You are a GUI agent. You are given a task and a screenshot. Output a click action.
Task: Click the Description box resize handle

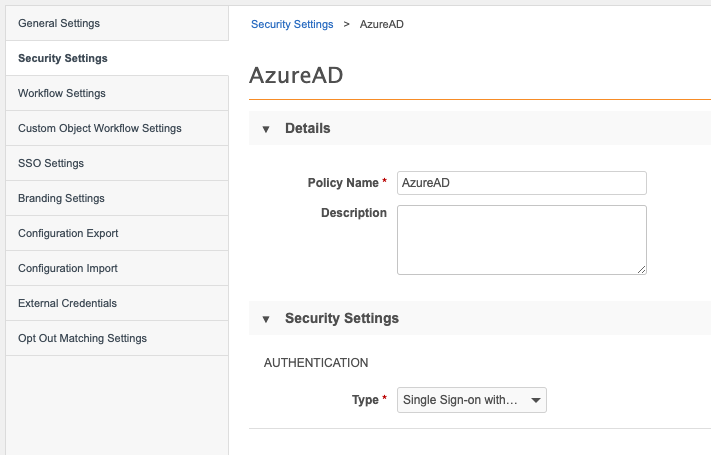click(x=641, y=268)
